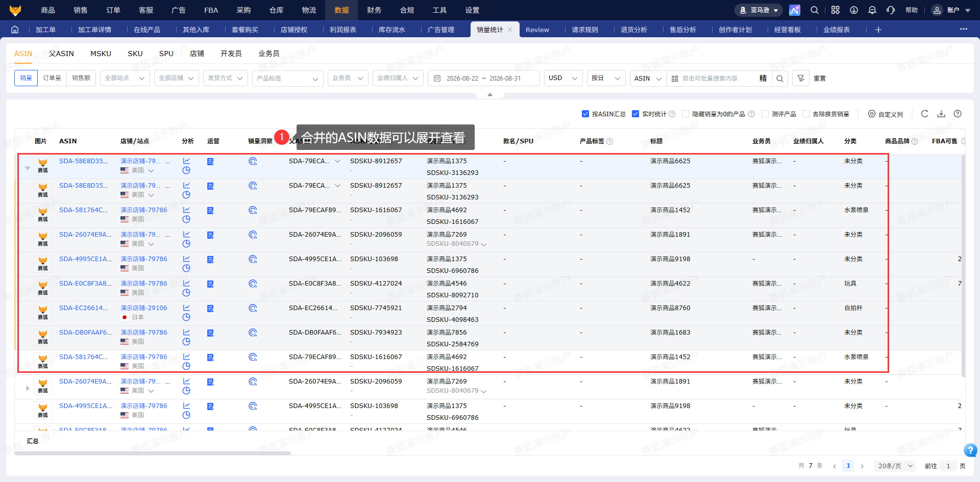Refresh the sales table
Image resolution: width=980 pixels, height=482 pixels.
point(924,114)
